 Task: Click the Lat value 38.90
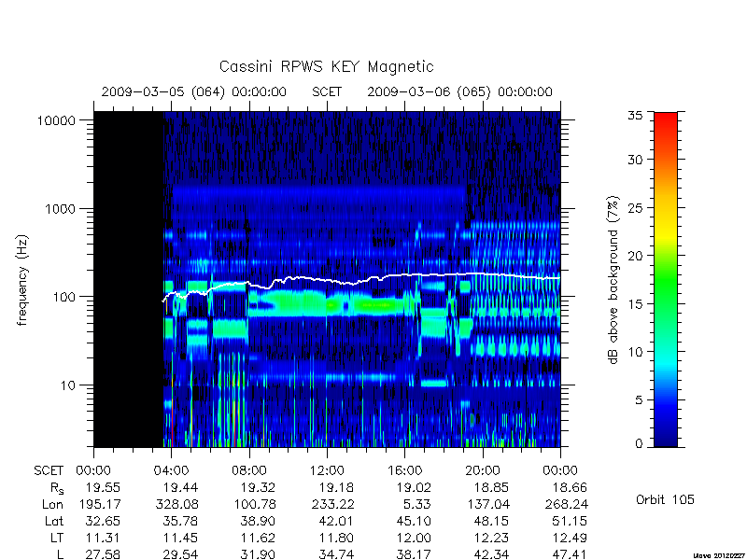(259, 522)
